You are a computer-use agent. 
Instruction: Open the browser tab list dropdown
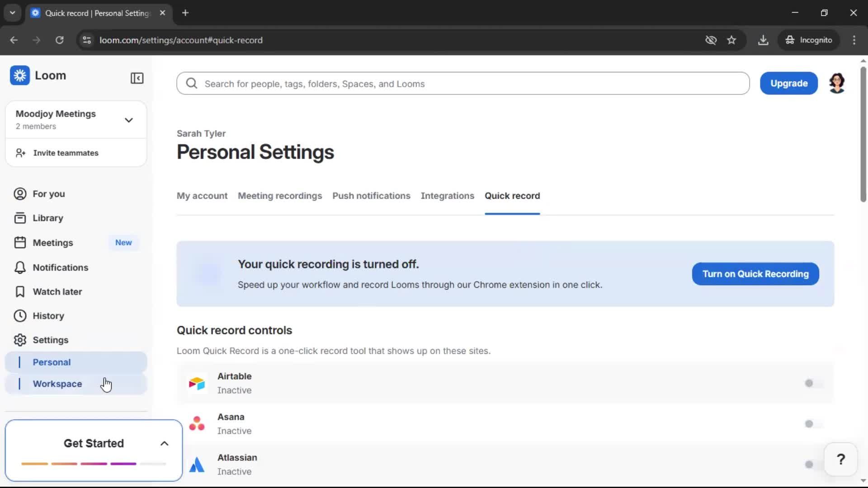click(12, 13)
